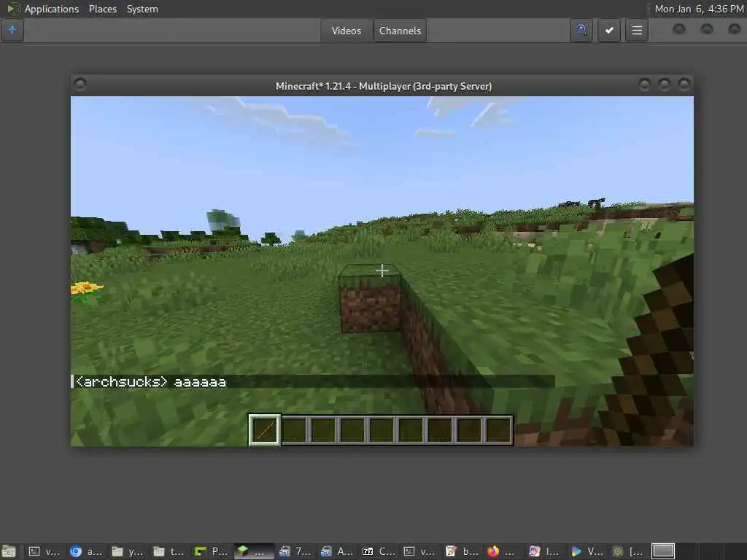Click the crosshair on grass block
This screenshot has height=560, width=747.
[x=382, y=271]
